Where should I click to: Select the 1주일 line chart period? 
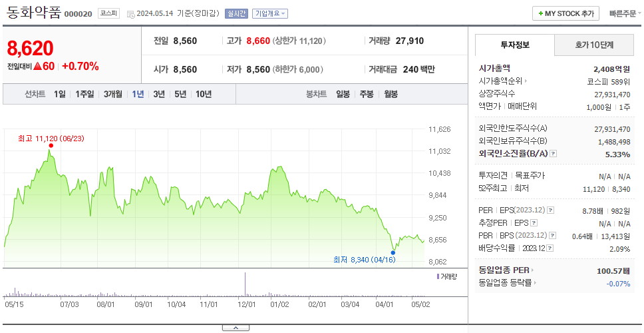84,94
